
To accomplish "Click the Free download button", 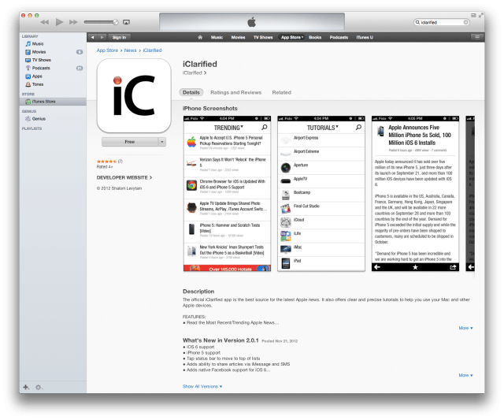I will (130, 142).
